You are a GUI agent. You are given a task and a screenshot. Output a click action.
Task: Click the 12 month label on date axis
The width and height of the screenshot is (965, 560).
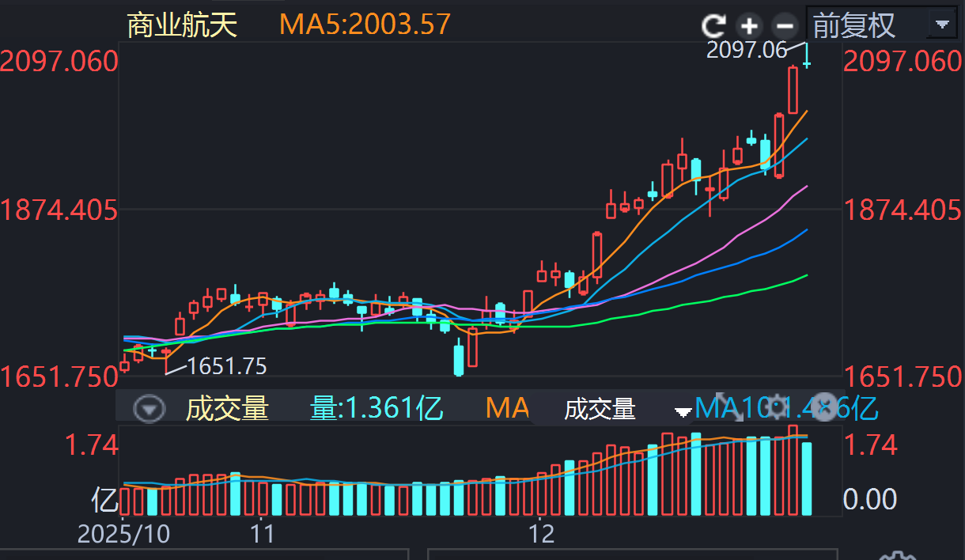(542, 533)
